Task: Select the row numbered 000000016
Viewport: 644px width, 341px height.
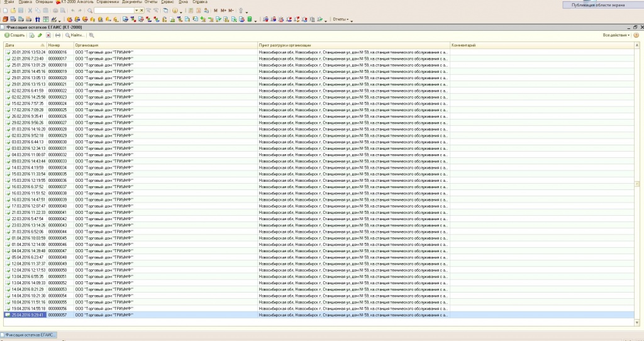Action: (319, 52)
